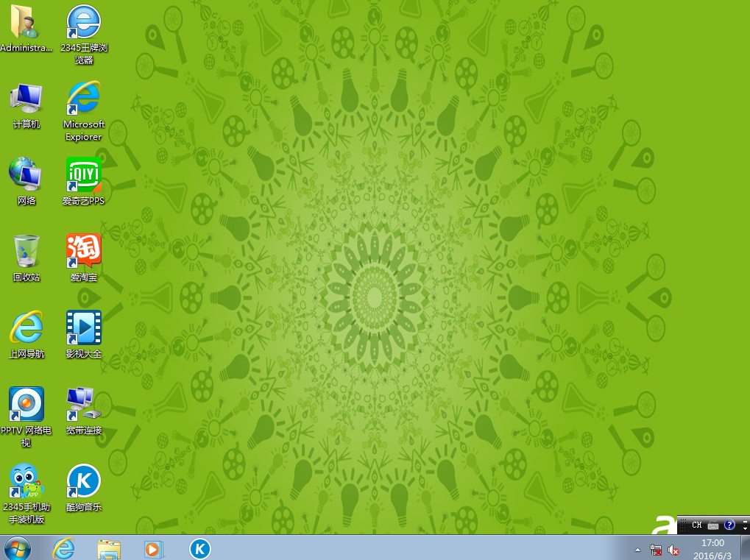Open language bar options dropdown arrow
The height and width of the screenshot is (560, 750).
[x=746, y=528]
